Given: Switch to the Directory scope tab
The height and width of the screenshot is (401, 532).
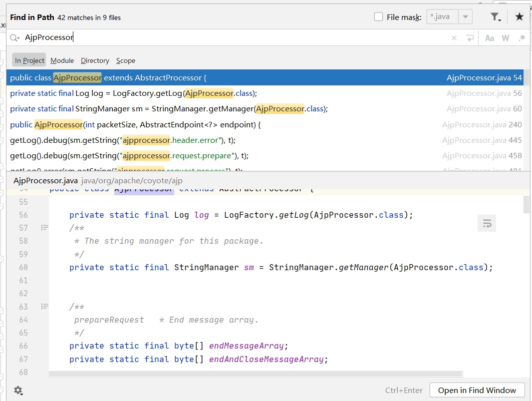Looking at the screenshot, I should pos(95,60).
